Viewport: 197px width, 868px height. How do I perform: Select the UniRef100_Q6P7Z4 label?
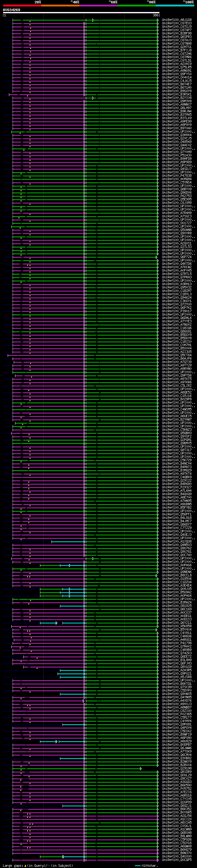point(177,257)
